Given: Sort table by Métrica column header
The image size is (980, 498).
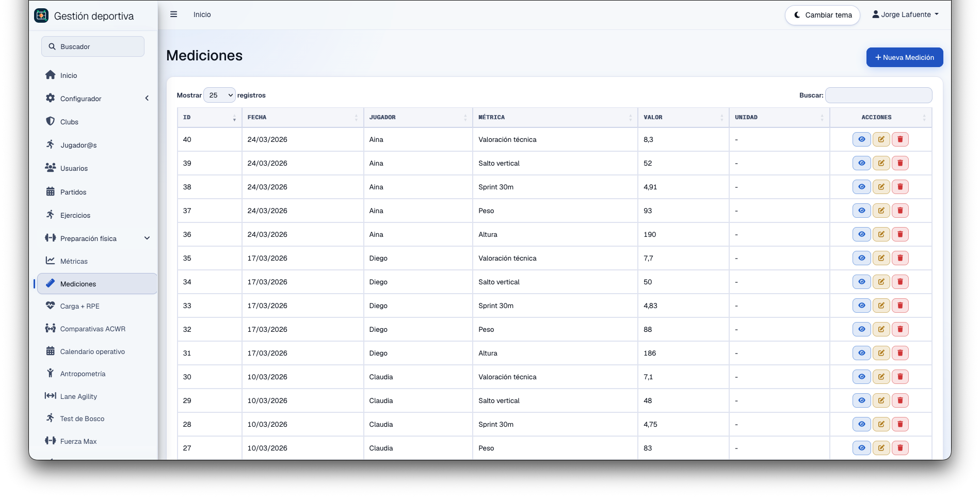Looking at the screenshot, I should [555, 118].
